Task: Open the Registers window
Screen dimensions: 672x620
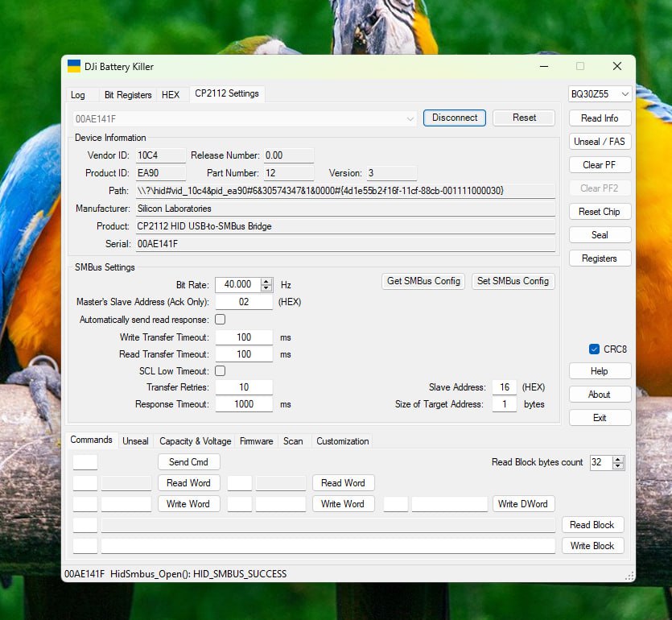Action: (x=600, y=258)
